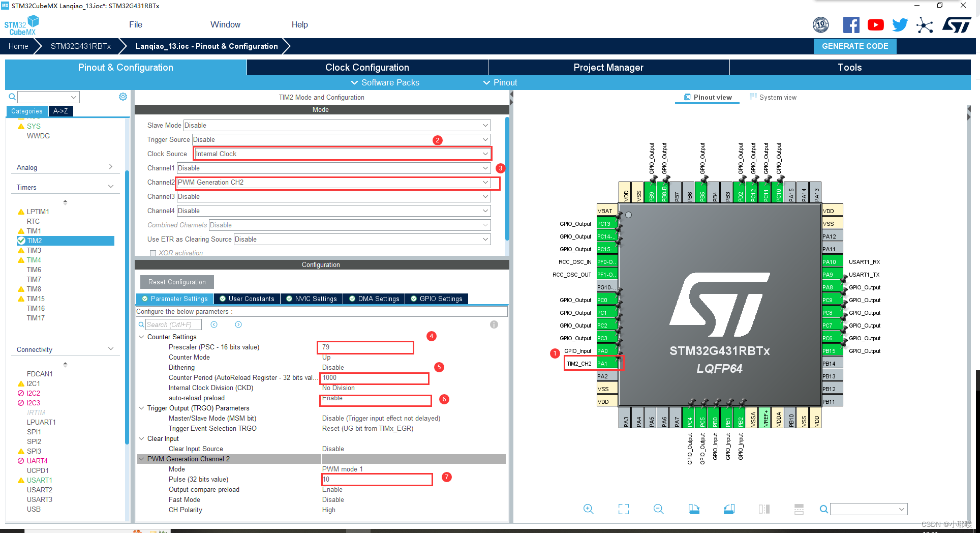Image resolution: width=980 pixels, height=533 pixels.
Task: Open Clock Source dropdown
Action: tap(343, 154)
